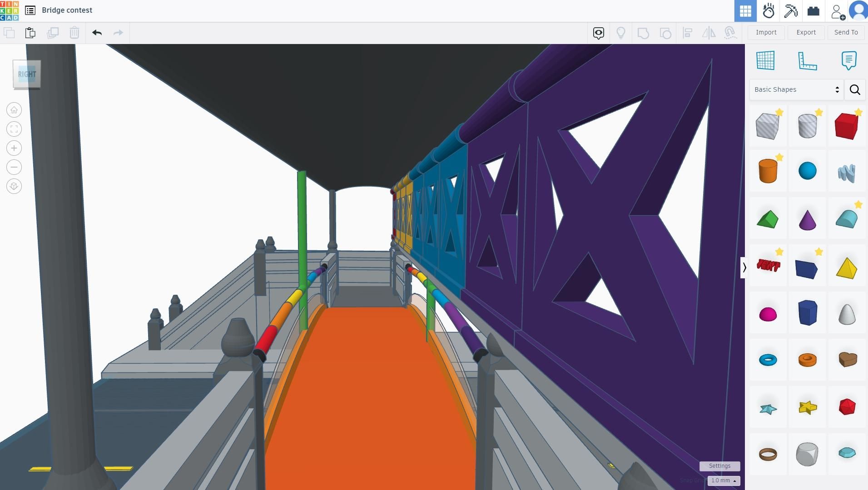
Task: Click the Send To button
Action: [x=845, y=32]
